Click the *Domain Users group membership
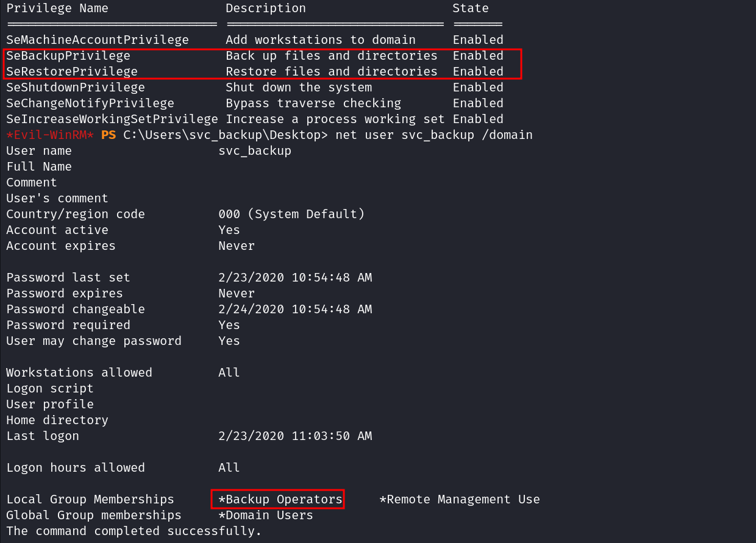This screenshot has width=756, height=543. pos(266,515)
